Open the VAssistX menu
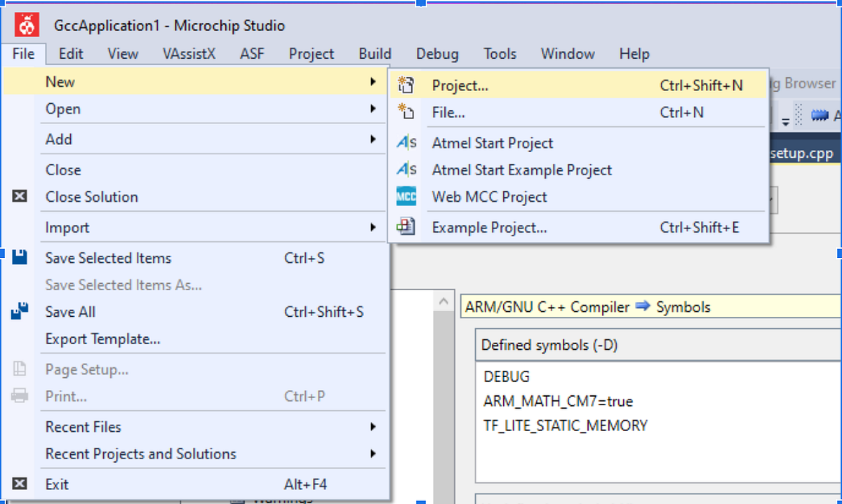The height and width of the screenshot is (504, 842). point(189,54)
